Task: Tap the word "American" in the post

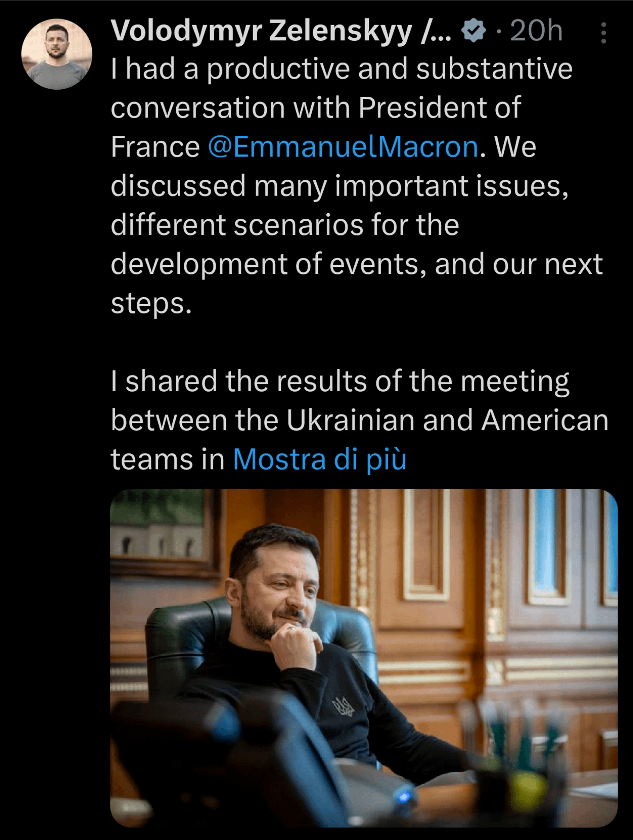Action: pyautogui.click(x=545, y=420)
